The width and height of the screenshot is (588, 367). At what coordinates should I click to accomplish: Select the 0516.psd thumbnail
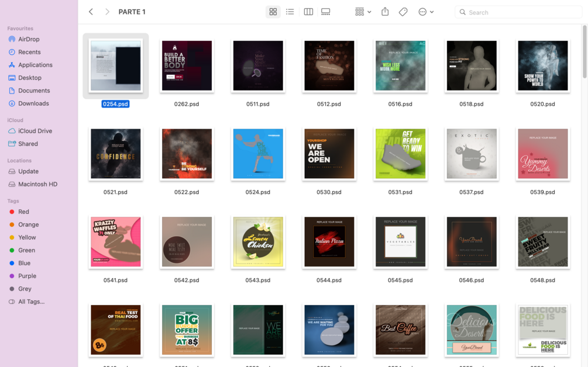[x=401, y=65]
